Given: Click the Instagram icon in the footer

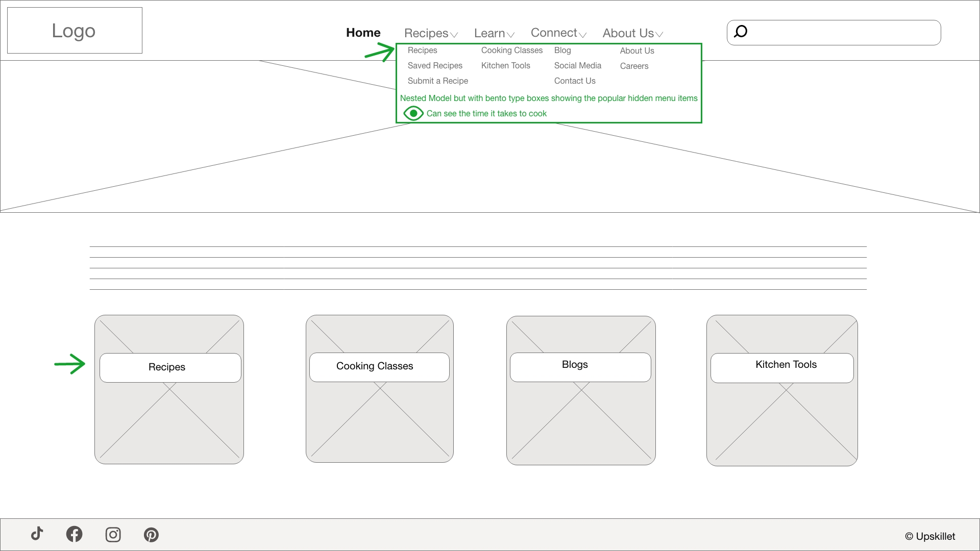Looking at the screenshot, I should click(113, 534).
